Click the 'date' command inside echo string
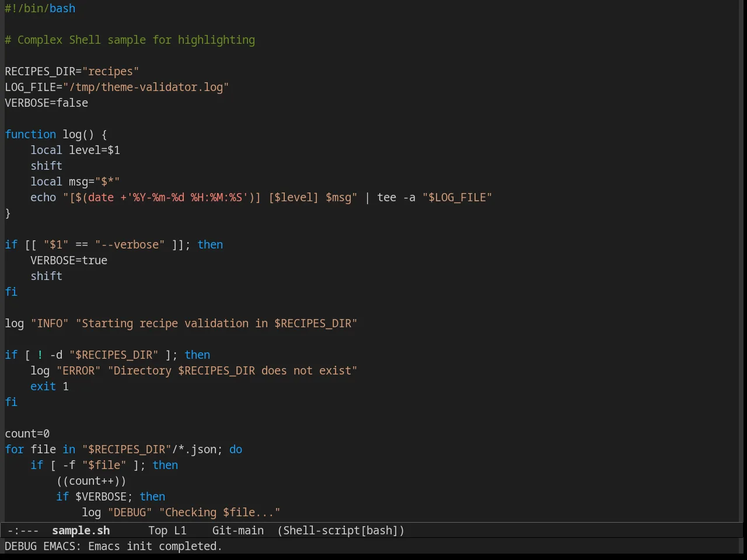 (101, 197)
